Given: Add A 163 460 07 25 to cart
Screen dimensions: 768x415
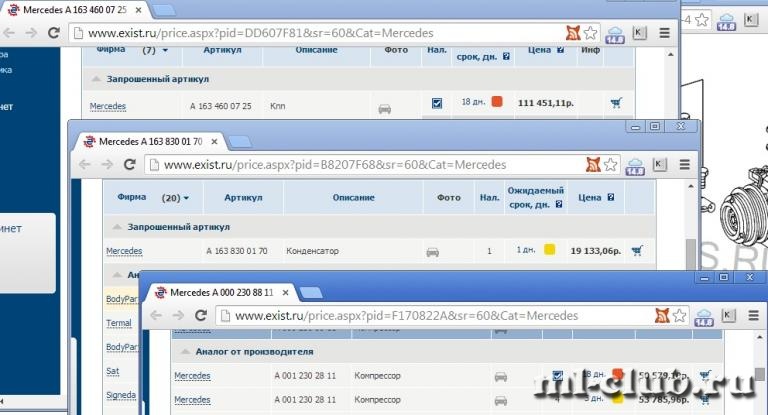Looking at the screenshot, I should click(x=616, y=102).
